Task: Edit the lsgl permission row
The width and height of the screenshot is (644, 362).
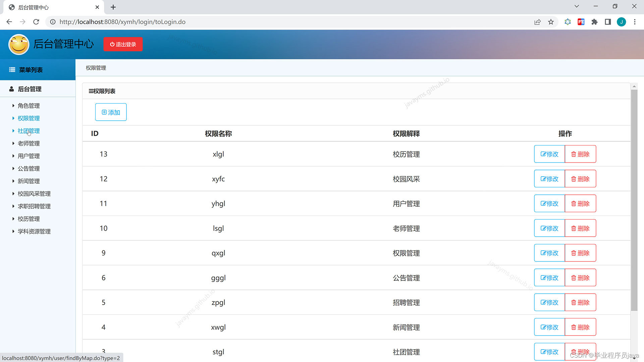Action: point(549,228)
